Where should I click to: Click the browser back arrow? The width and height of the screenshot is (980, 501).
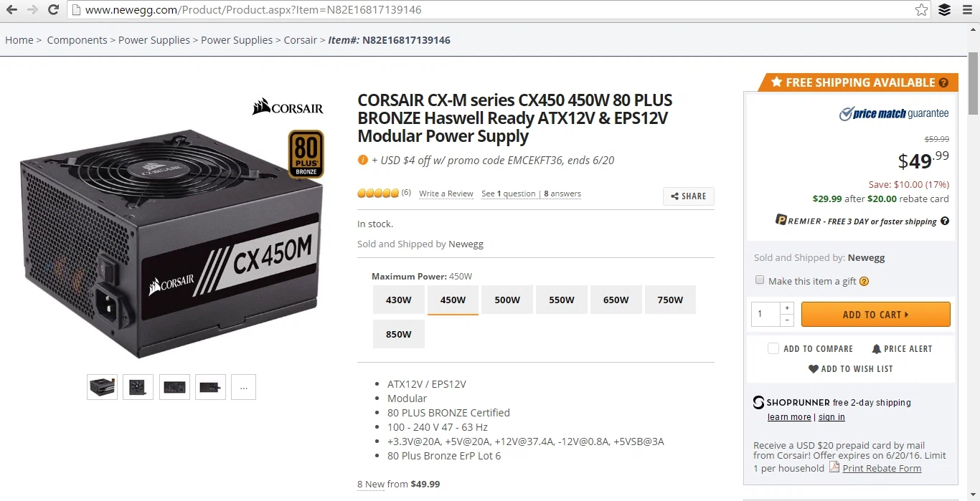click(x=11, y=10)
